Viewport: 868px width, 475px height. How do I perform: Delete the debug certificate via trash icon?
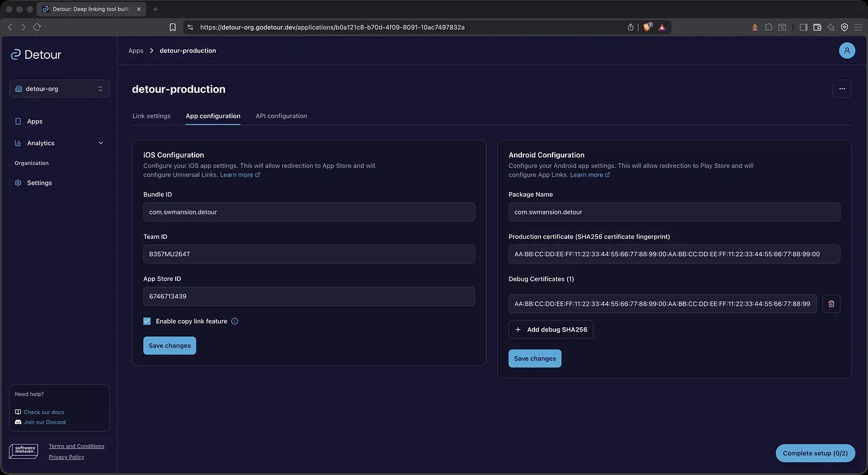click(x=831, y=304)
